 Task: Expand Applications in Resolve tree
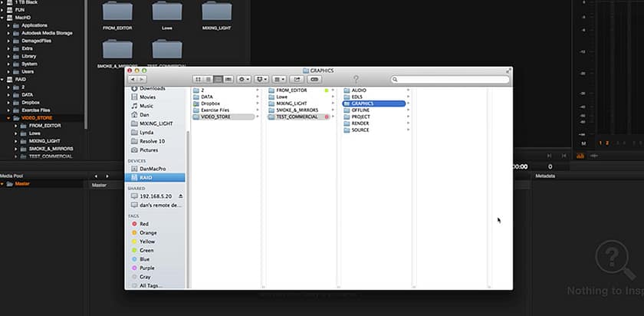[8, 25]
